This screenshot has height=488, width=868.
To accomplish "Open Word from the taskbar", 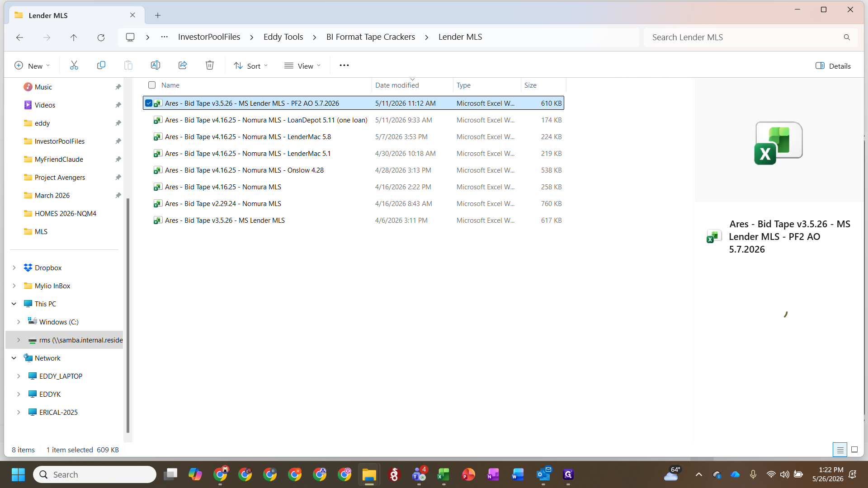I will pyautogui.click(x=518, y=474).
